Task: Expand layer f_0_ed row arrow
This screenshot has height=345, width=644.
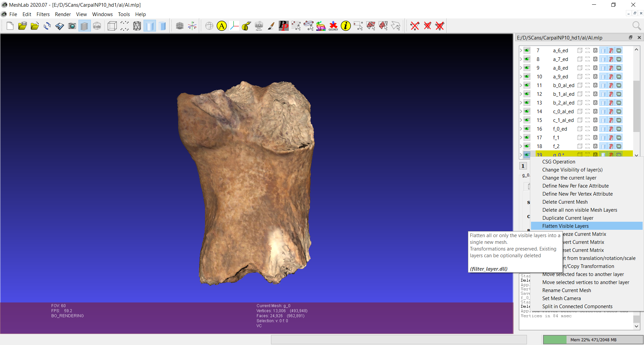Action: click(521, 129)
